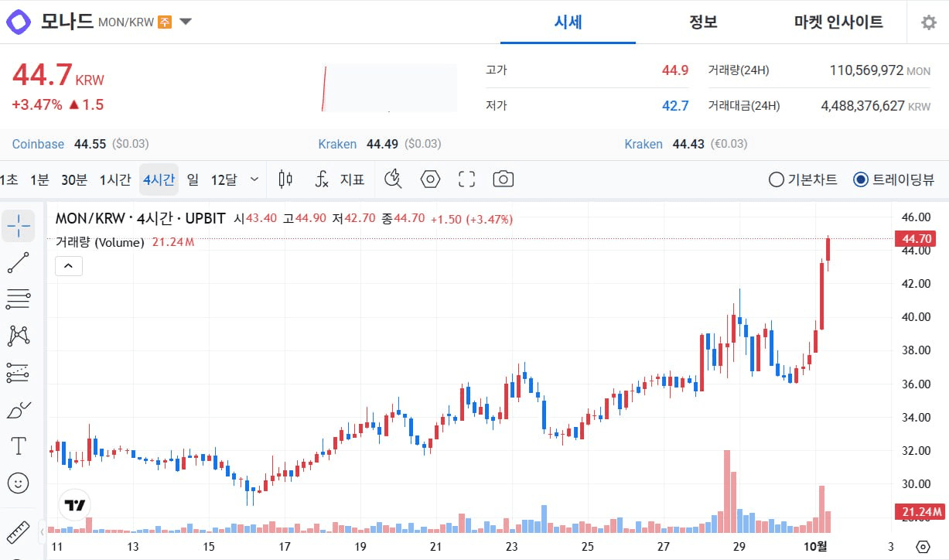The image size is (949, 560).
Task: Select the crosshair cursor tool
Action: (x=19, y=225)
